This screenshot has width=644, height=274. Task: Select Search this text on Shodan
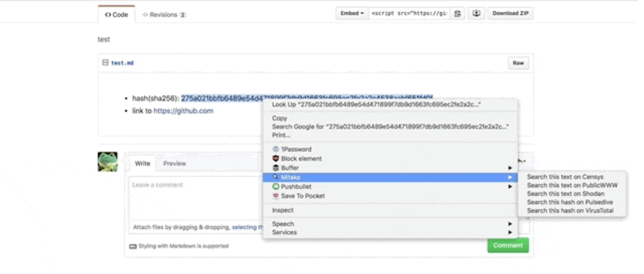(x=572, y=194)
